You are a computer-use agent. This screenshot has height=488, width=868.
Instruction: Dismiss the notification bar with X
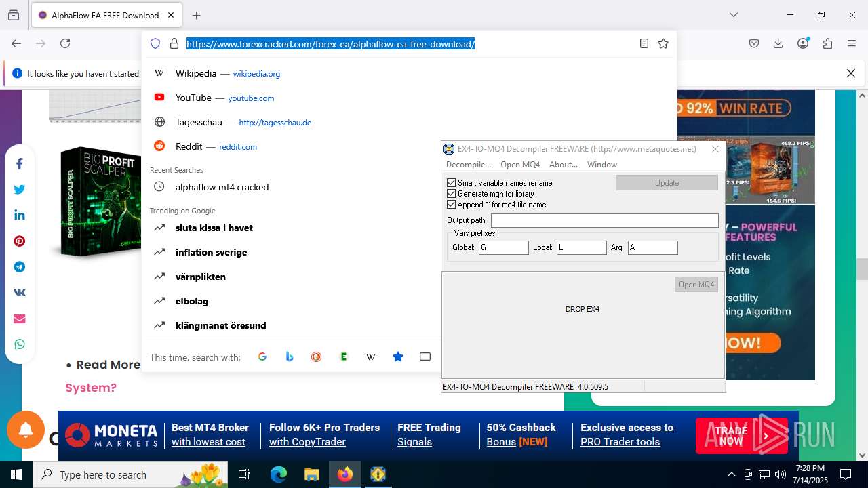click(x=851, y=73)
